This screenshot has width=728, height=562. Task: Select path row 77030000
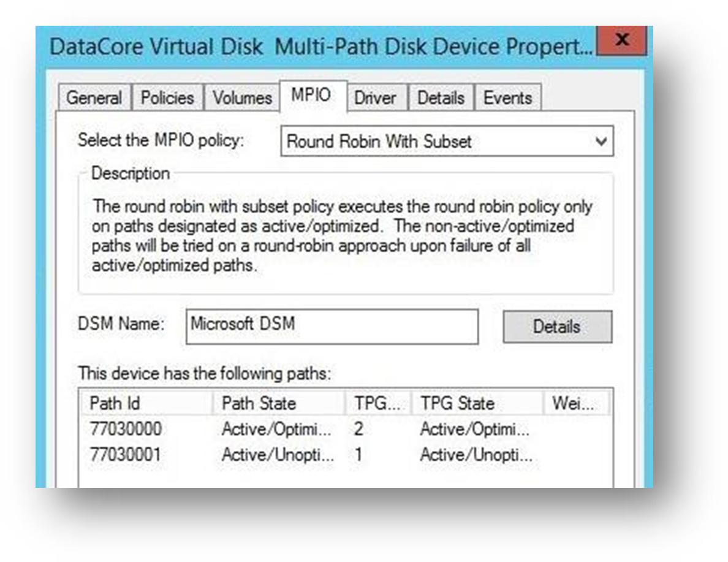[126, 429]
